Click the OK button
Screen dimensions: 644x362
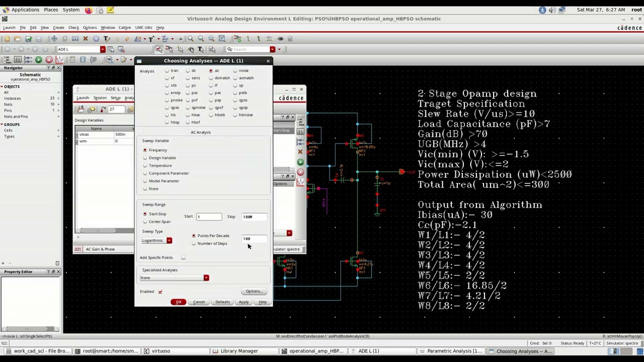tap(179, 302)
